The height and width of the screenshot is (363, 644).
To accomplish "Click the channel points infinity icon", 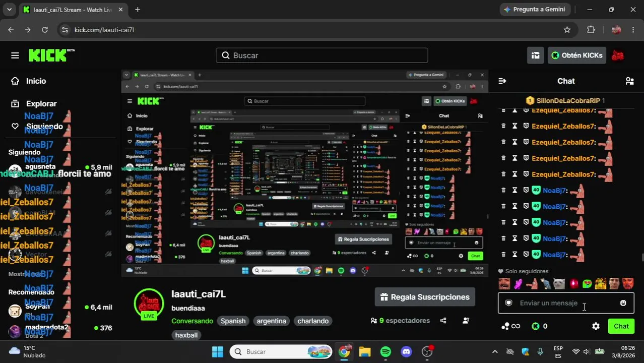I will tap(510, 326).
